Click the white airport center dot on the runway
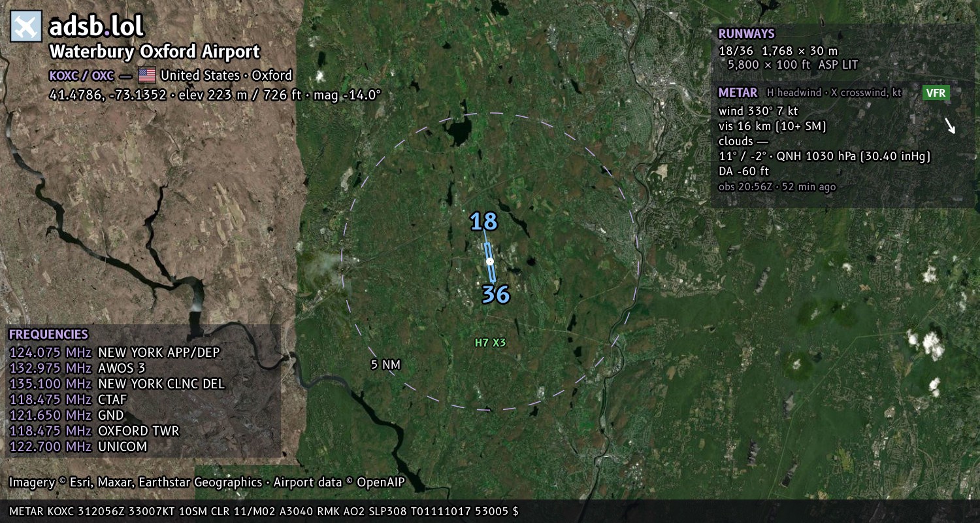 [490, 261]
